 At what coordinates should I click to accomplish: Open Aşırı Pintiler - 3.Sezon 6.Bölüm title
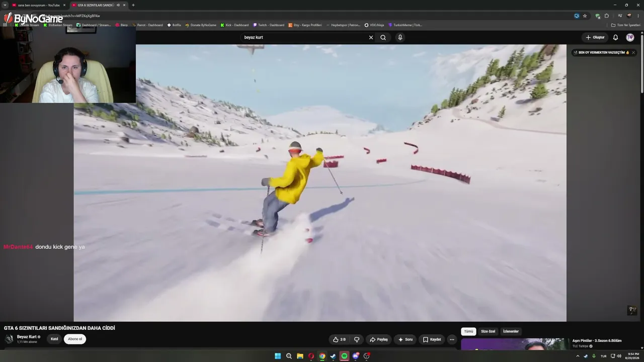click(597, 341)
